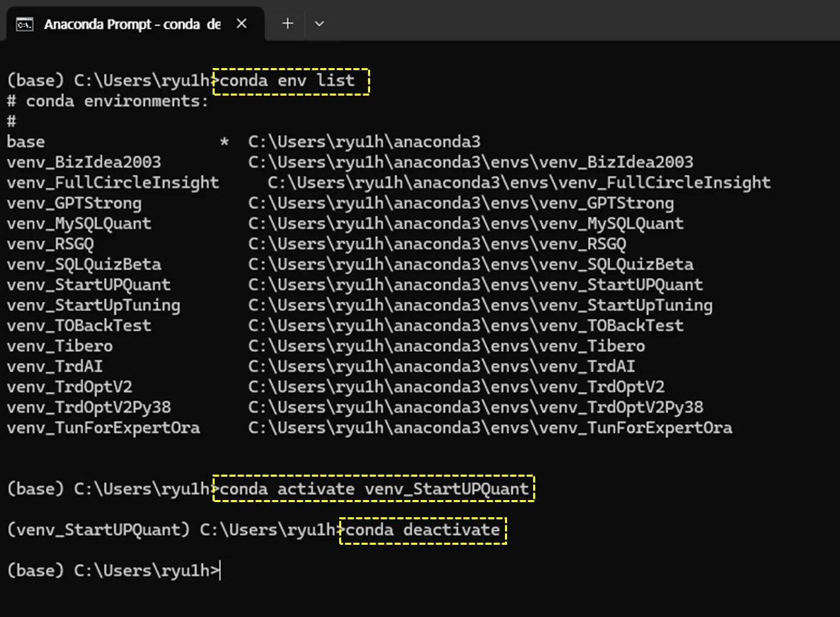Viewport: 840px width, 617px height.
Task: Click the (venv_StartUPQuant) prompt prefix
Action: click(98, 530)
